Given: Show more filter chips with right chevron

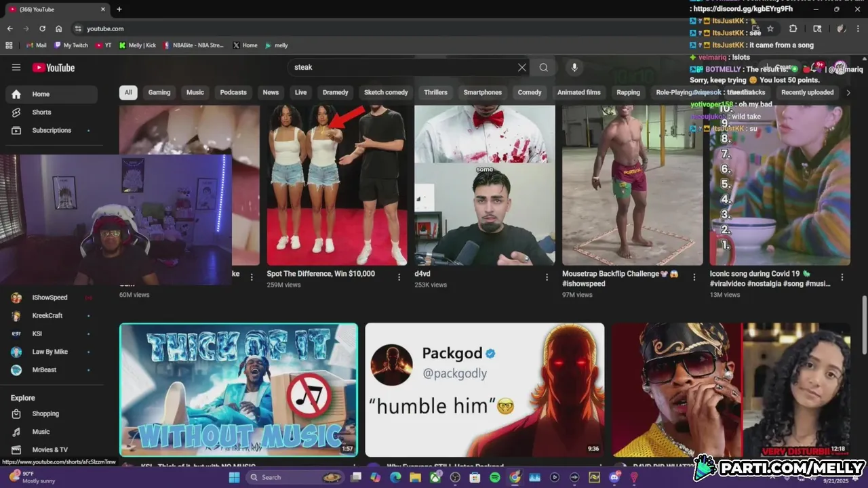Looking at the screenshot, I should pos(848,92).
